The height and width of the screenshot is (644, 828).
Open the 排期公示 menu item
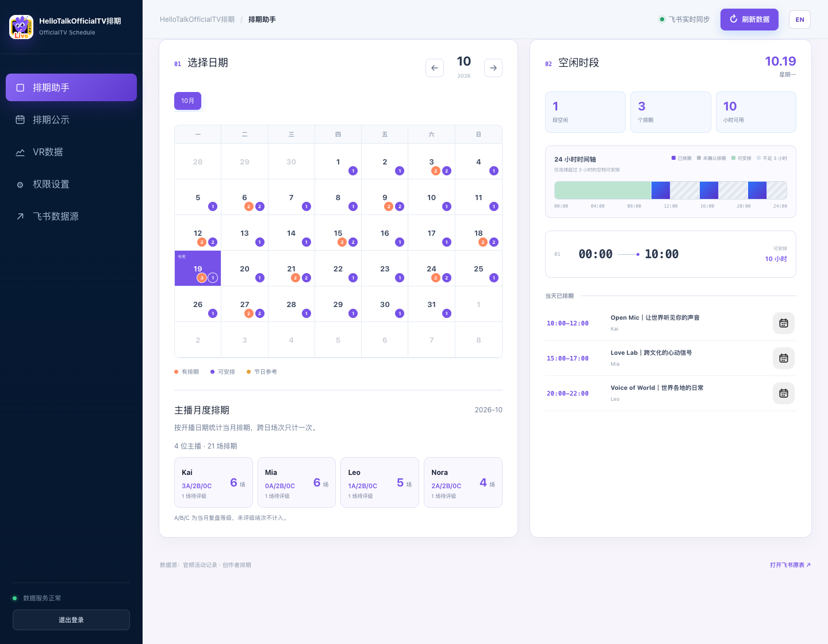click(x=71, y=120)
